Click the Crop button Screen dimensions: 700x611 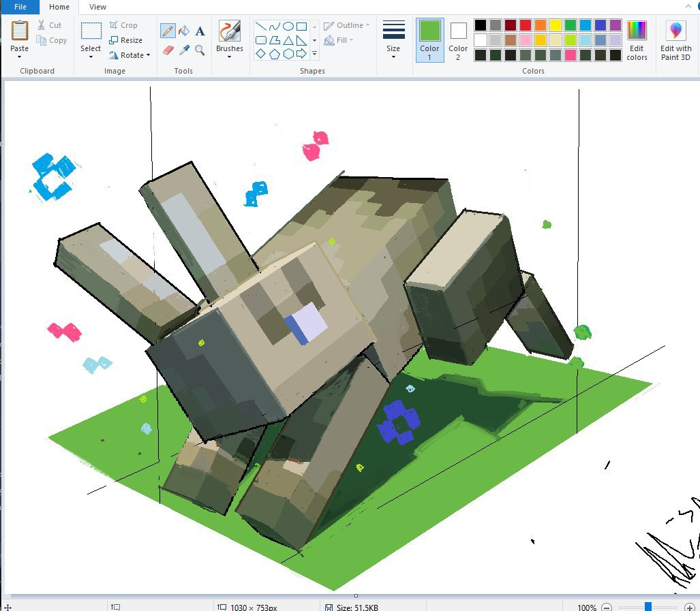123,25
